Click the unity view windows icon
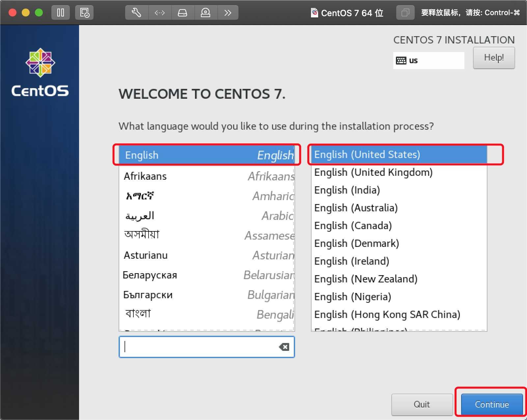The width and height of the screenshot is (527, 420). click(x=405, y=13)
